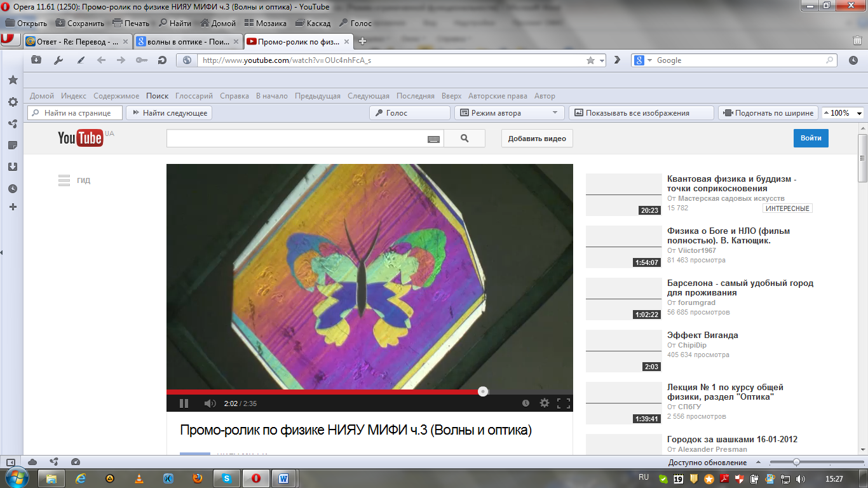Click the 'Найти на странице' field
This screenshot has width=868, height=488.
[75, 113]
